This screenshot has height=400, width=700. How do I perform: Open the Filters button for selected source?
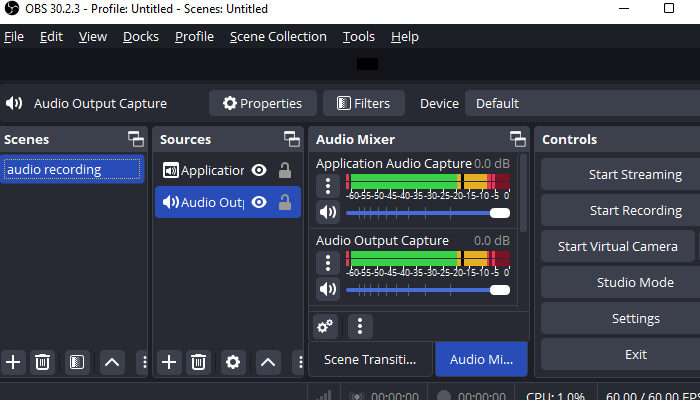click(364, 103)
